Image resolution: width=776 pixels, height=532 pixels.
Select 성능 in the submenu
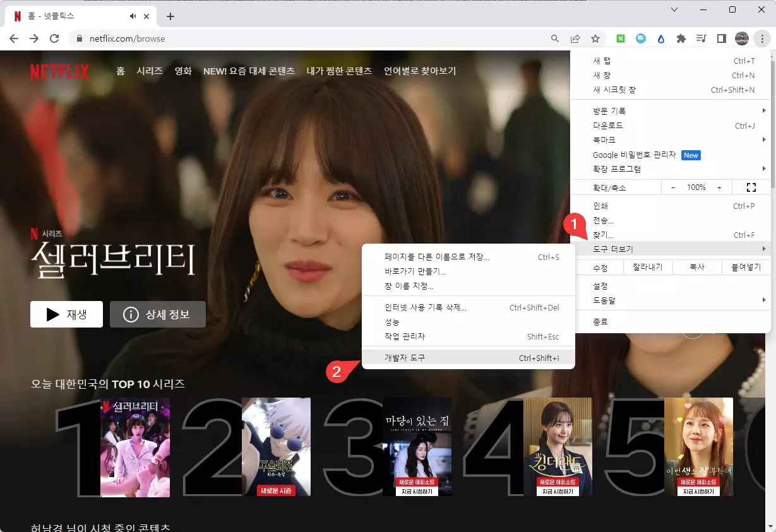tap(468, 322)
